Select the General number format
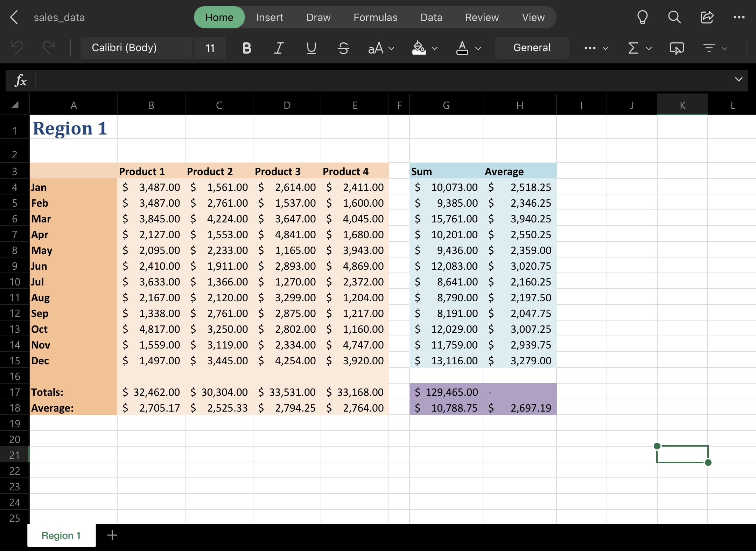Image resolution: width=756 pixels, height=551 pixels. tap(531, 48)
